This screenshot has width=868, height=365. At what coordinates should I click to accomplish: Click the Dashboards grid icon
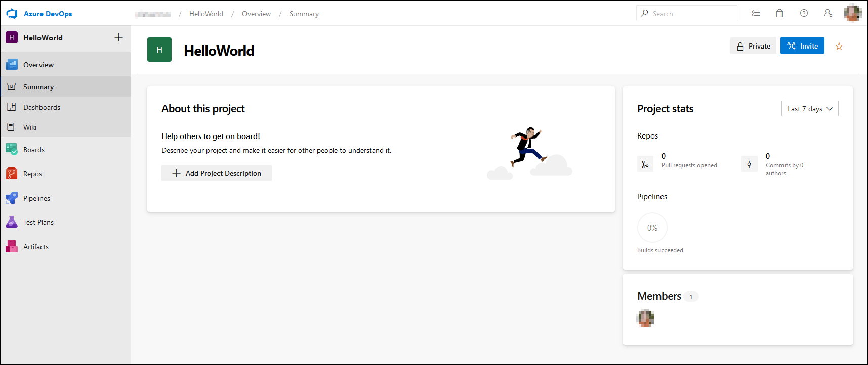pyautogui.click(x=12, y=107)
